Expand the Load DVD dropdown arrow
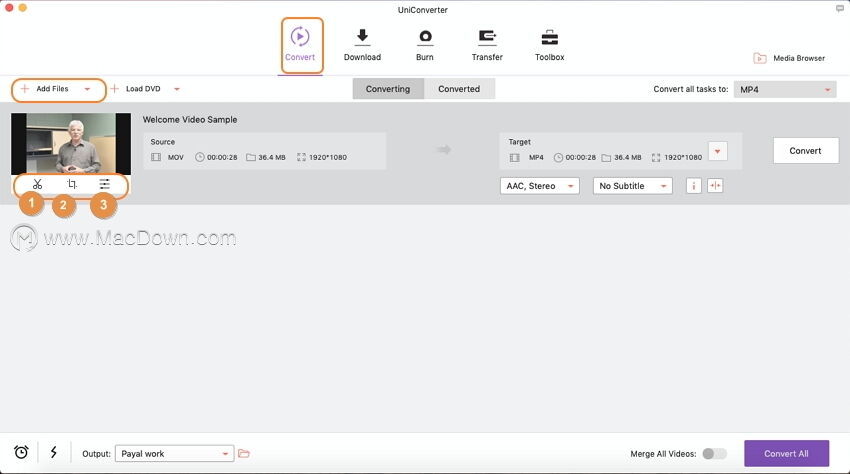The image size is (850, 474). pos(177,89)
